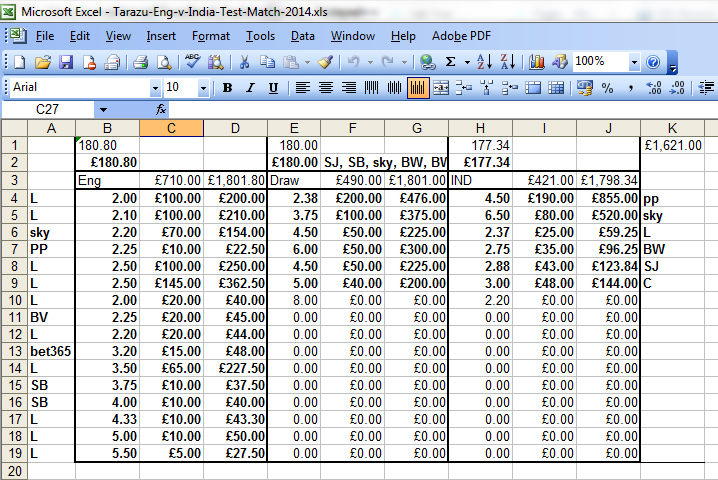Viewport: 718px width, 480px height.
Task: Copy the selection with the Copy icon
Action: coord(267,62)
